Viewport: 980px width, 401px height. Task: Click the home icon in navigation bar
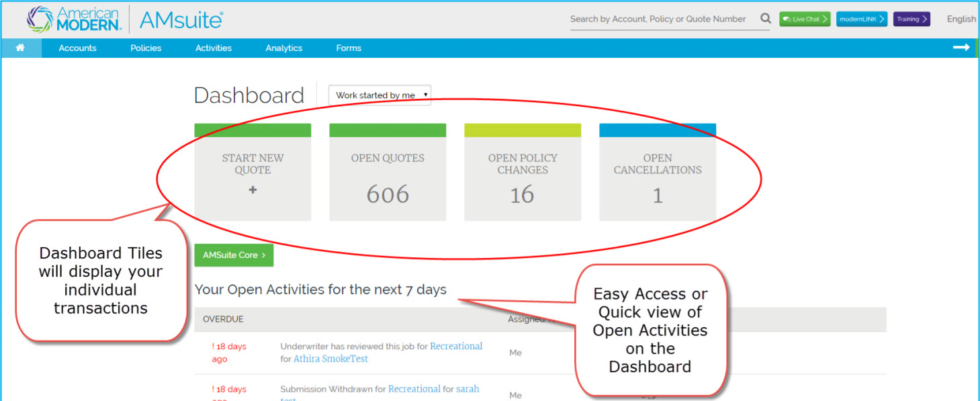(x=20, y=48)
